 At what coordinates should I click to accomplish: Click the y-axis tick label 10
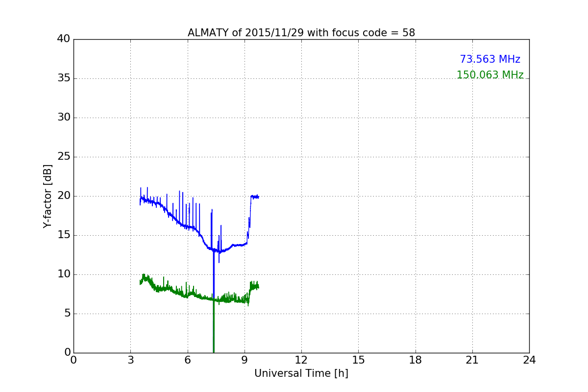tap(64, 274)
